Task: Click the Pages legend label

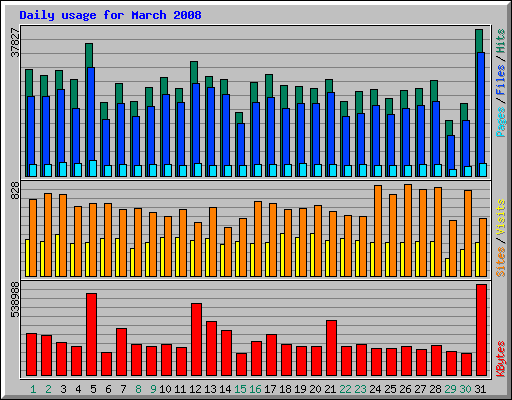Action: coord(501,122)
